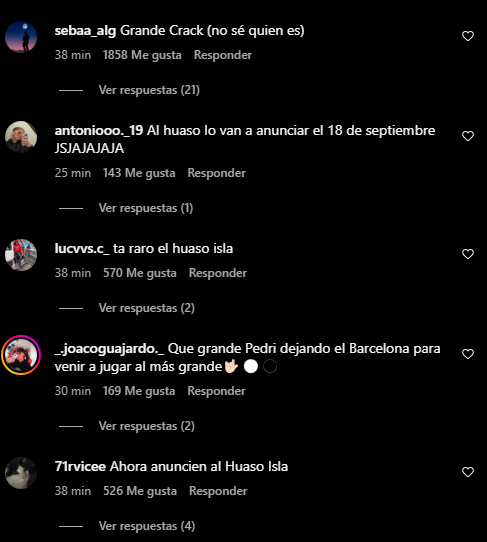Show the 1 reply under antoniooo._19

pos(146,208)
